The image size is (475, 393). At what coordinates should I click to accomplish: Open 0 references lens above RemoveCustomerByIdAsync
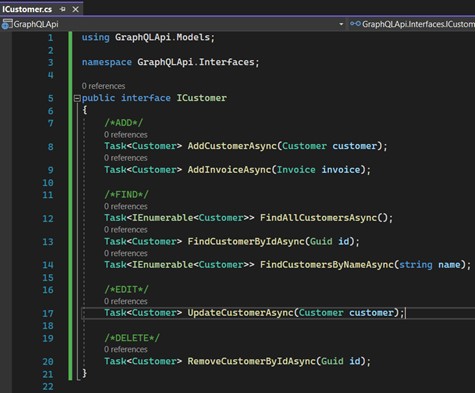(x=126, y=349)
